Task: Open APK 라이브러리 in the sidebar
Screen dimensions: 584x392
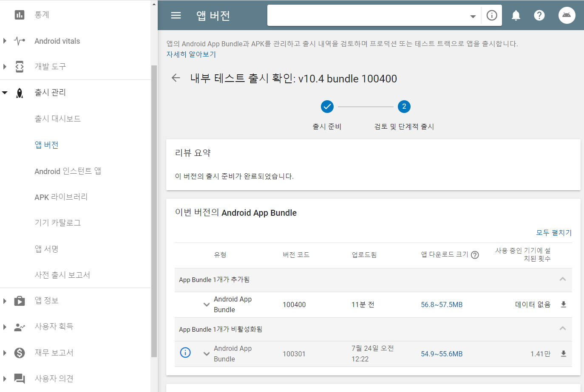Action: coord(61,197)
